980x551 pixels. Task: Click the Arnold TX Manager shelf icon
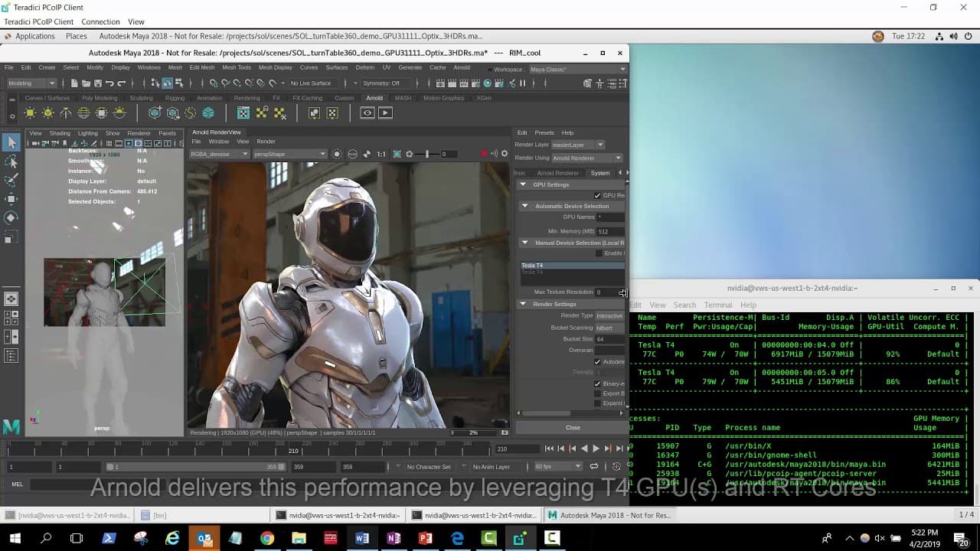pos(243,113)
